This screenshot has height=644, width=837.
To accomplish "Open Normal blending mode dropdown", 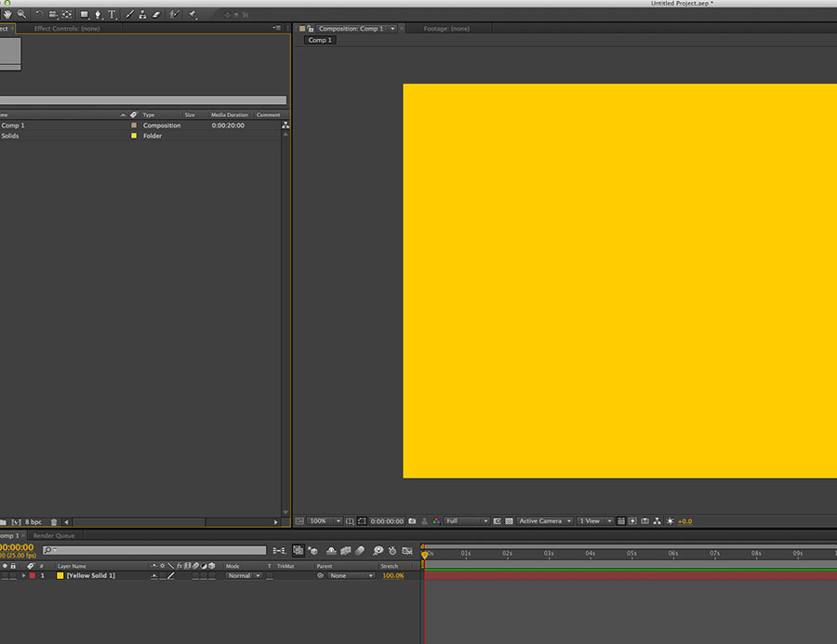I will click(245, 576).
